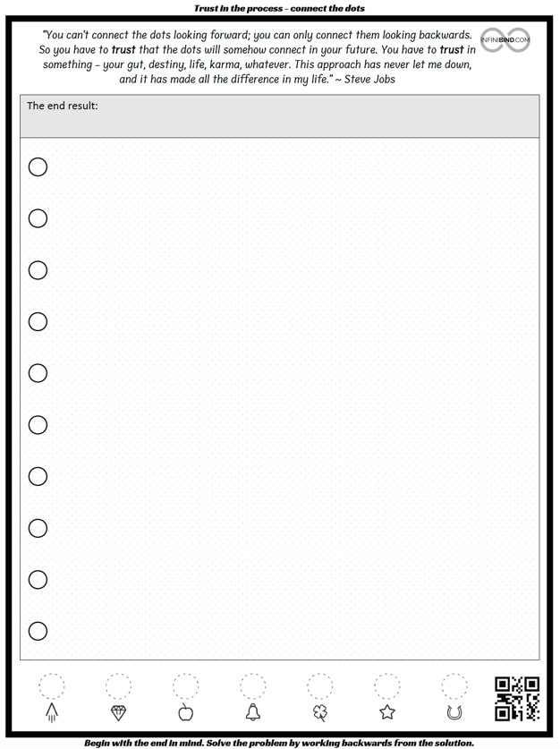The image size is (560, 749).
Task: Check the last circle bullet in list
Action: tap(38, 631)
